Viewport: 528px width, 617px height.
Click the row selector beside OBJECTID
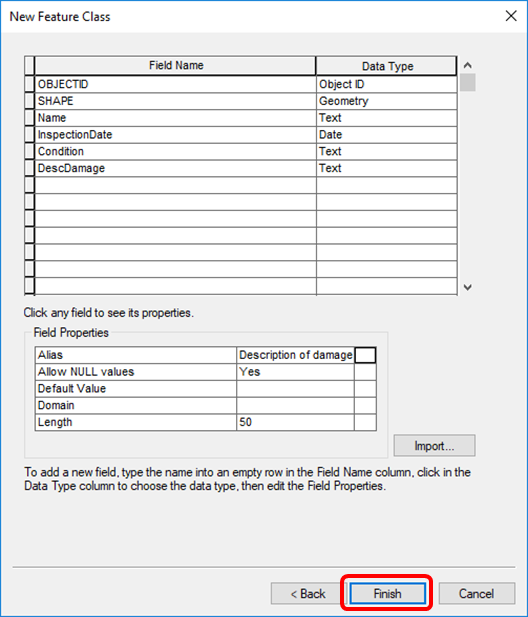[30, 84]
